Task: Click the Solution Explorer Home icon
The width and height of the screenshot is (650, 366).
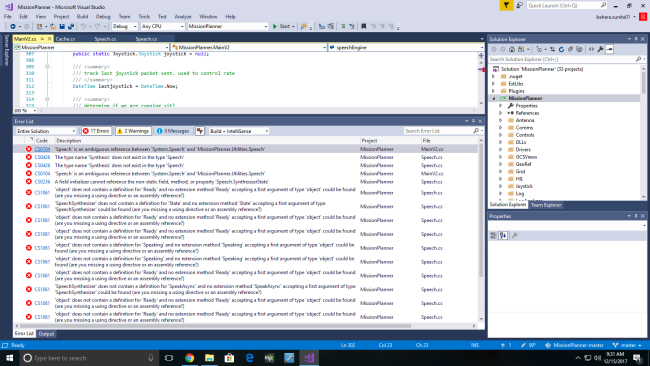Action: click(512, 49)
